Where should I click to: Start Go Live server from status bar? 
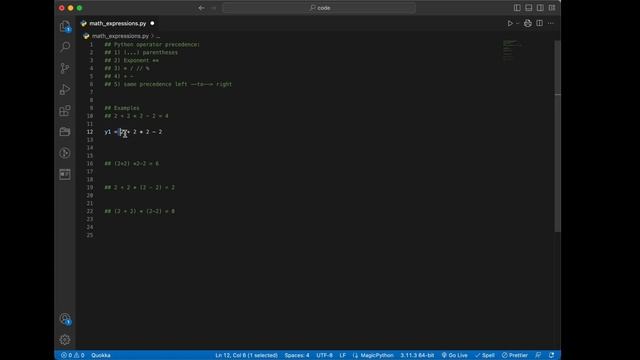point(454,355)
